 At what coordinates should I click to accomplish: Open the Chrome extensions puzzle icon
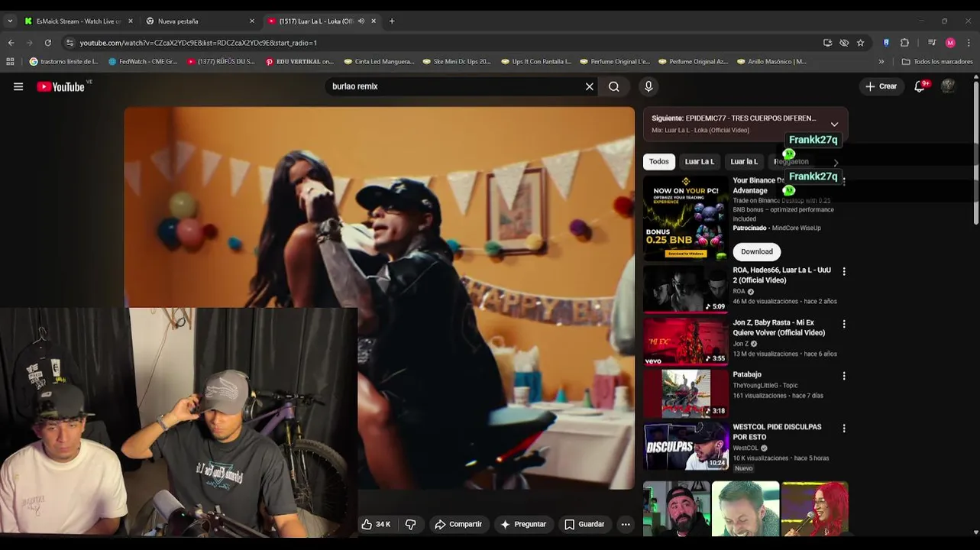(x=905, y=43)
